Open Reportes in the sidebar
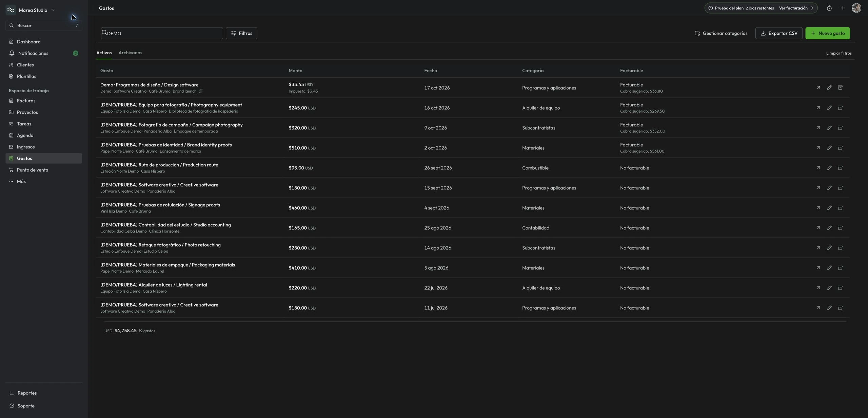Viewport: 868px width, 418px height. (x=44, y=393)
